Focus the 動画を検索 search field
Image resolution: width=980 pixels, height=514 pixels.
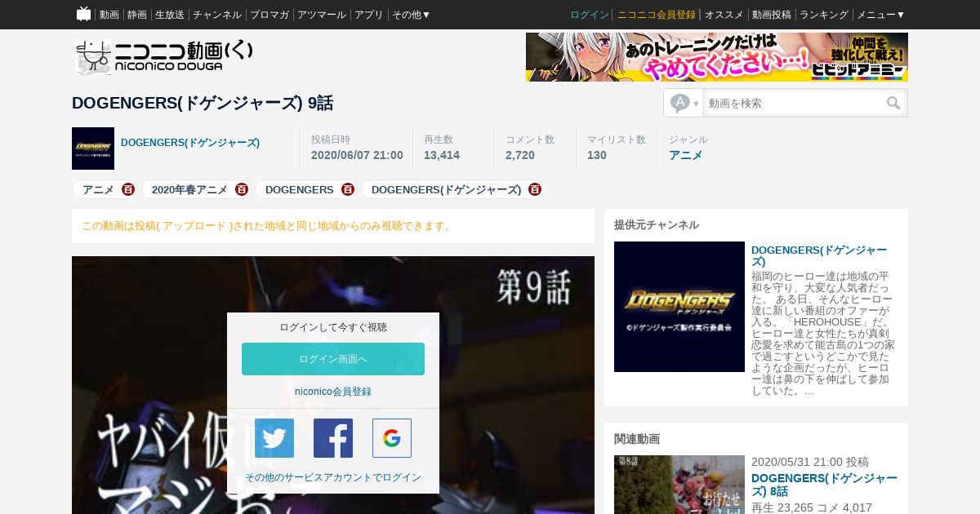point(793,103)
